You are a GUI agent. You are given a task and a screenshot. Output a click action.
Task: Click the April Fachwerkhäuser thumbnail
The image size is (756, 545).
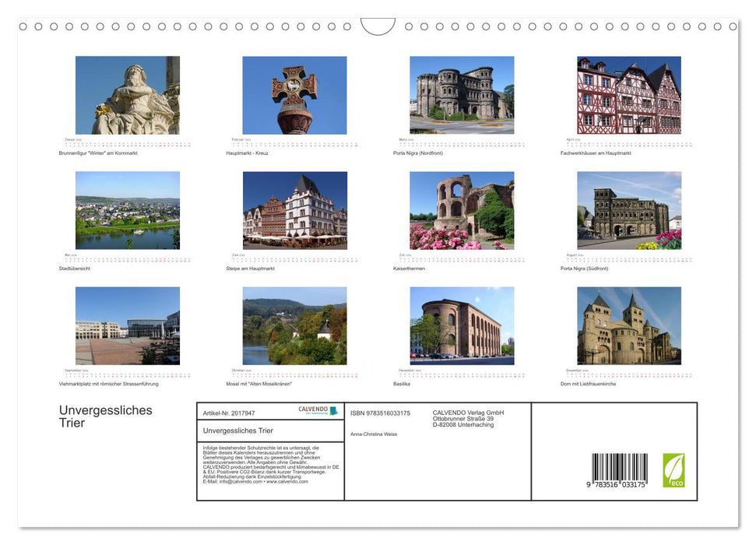[628, 94]
